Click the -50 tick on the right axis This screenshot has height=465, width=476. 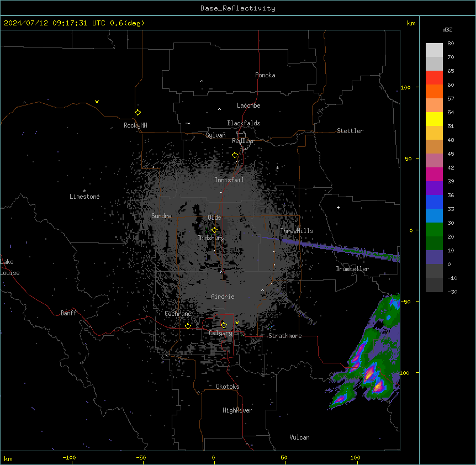405,302
